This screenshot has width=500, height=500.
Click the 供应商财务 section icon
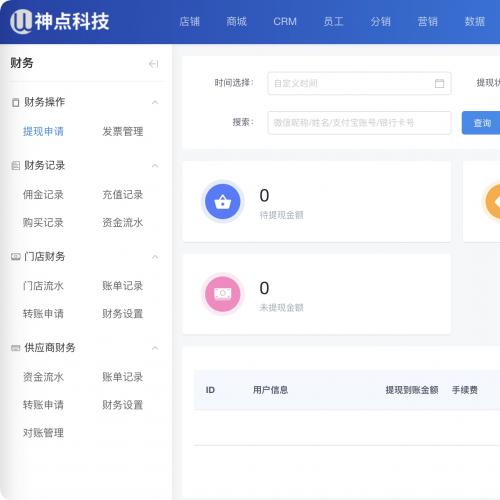tap(15, 348)
